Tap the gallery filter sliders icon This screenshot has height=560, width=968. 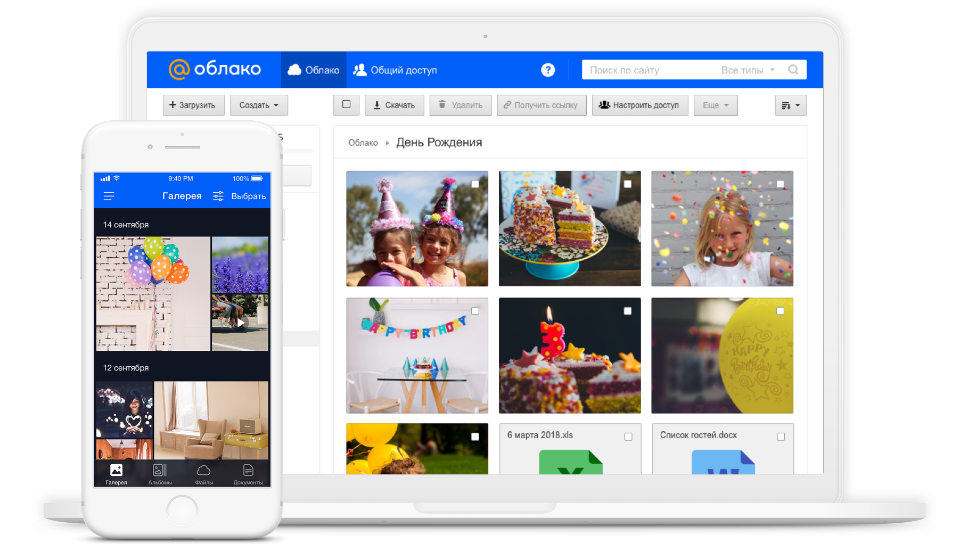point(218,196)
